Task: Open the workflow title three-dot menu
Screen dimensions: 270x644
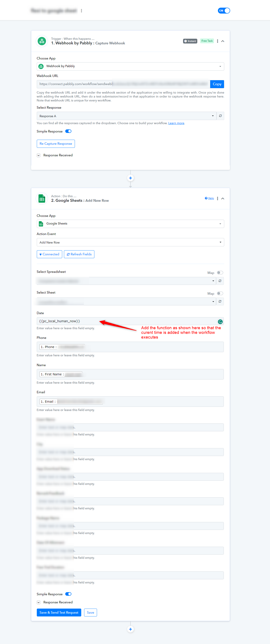Action: coord(81,11)
